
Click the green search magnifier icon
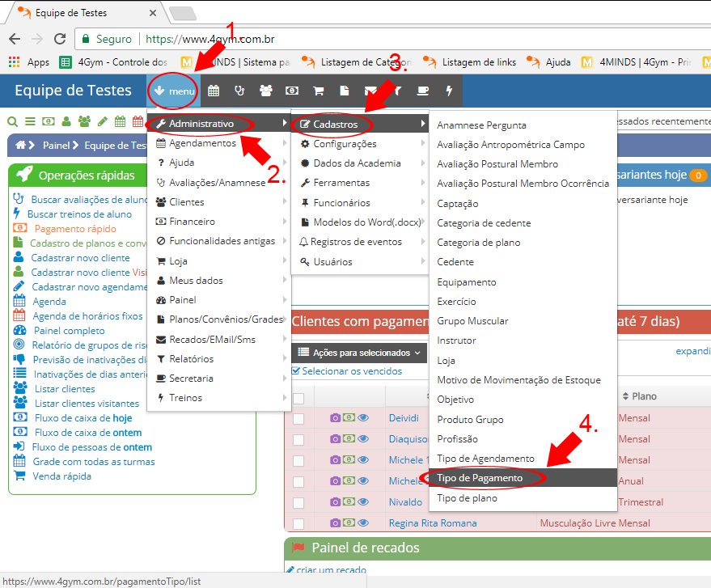coord(12,122)
